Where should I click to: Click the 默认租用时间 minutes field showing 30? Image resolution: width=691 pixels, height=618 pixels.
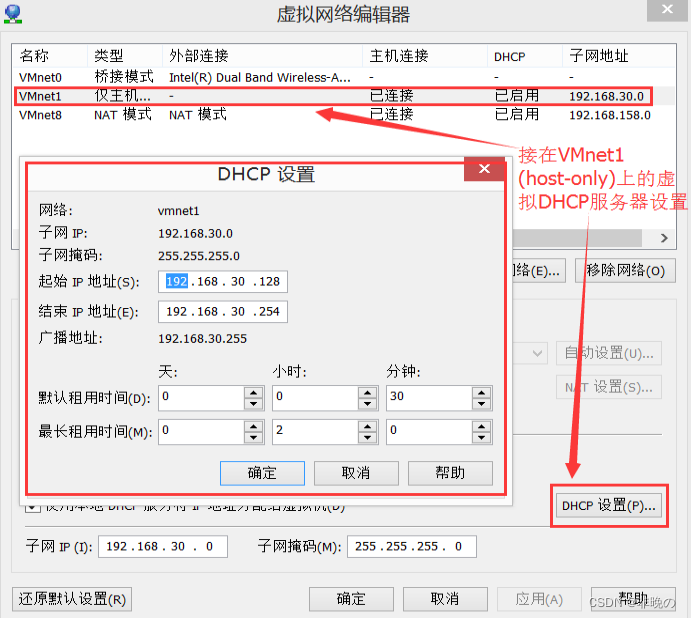pos(429,398)
